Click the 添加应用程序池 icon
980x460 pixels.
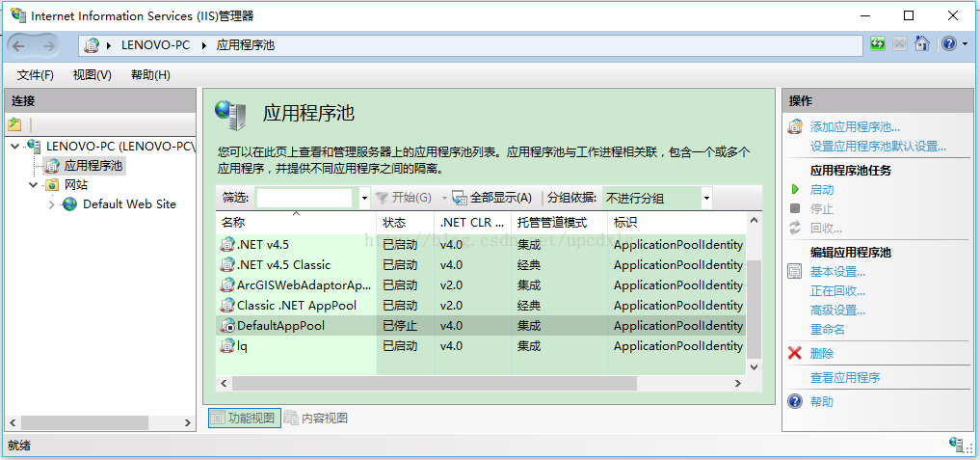point(795,127)
